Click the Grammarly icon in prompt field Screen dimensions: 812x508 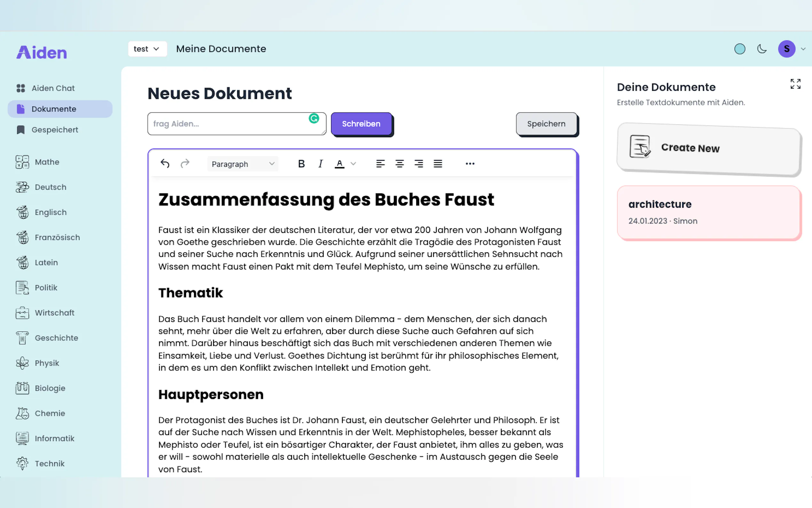click(x=314, y=118)
